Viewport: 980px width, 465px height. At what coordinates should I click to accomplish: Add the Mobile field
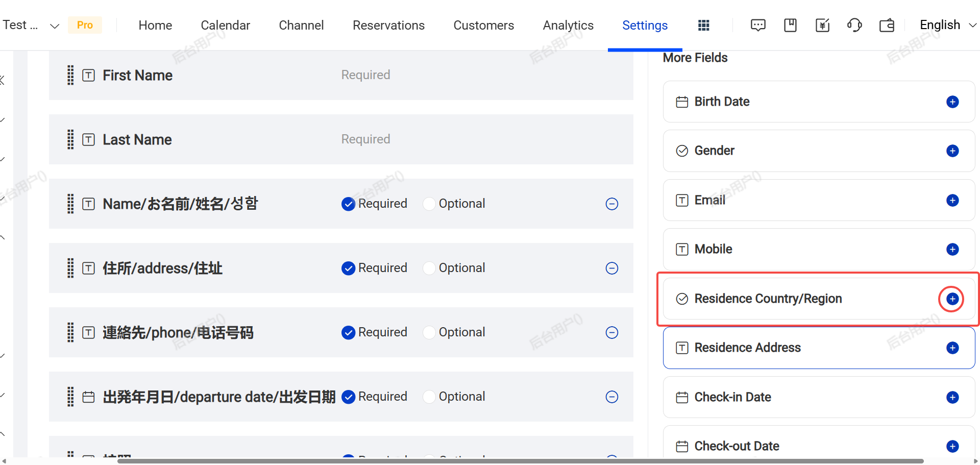click(x=952, y=249)
